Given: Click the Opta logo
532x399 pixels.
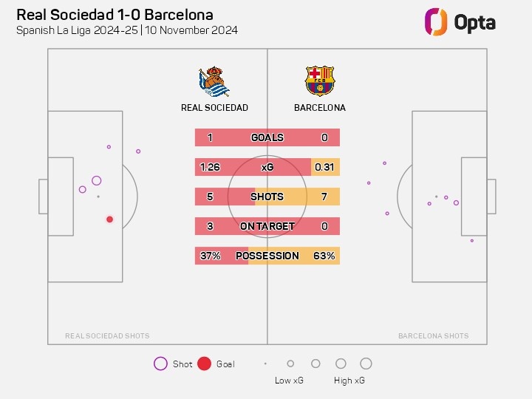Looking at the screenshot, I should click(460, 21).
